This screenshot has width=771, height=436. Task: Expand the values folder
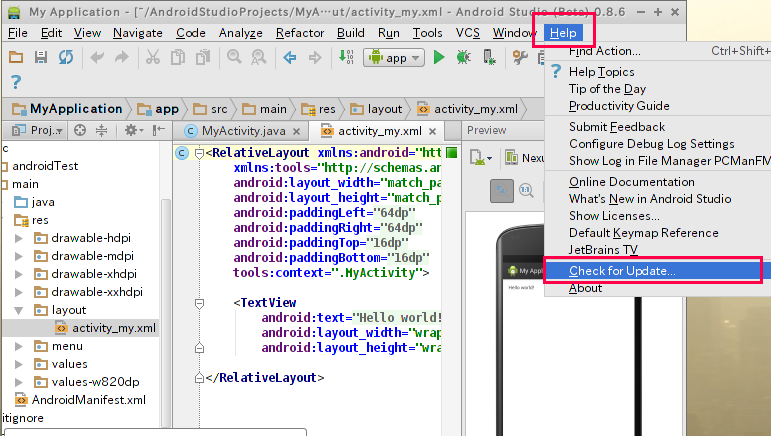(x=19, y=364)
